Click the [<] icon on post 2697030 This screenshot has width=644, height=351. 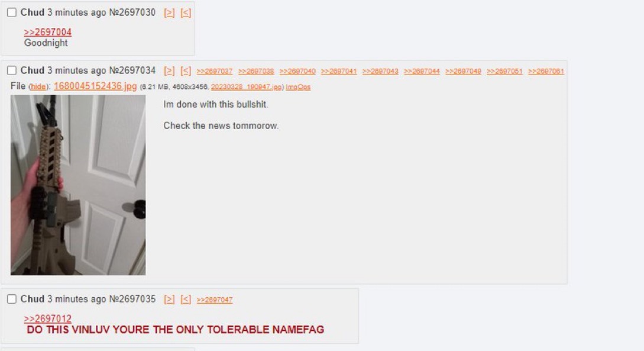point(186,13)
